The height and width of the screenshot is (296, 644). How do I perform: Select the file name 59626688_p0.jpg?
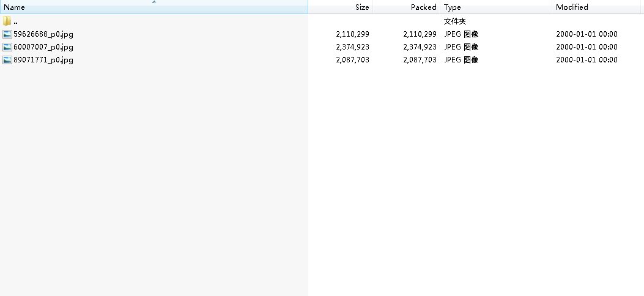[x=43, y=34]
